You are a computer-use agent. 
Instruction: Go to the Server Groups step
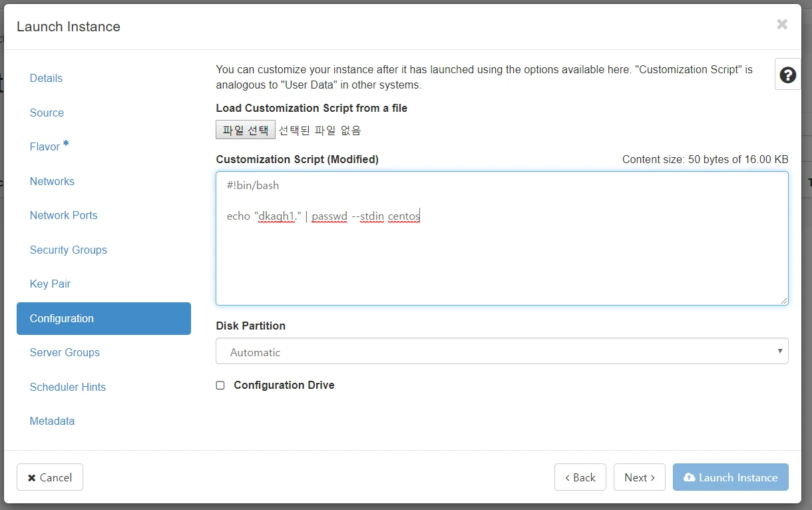(65, 352)
